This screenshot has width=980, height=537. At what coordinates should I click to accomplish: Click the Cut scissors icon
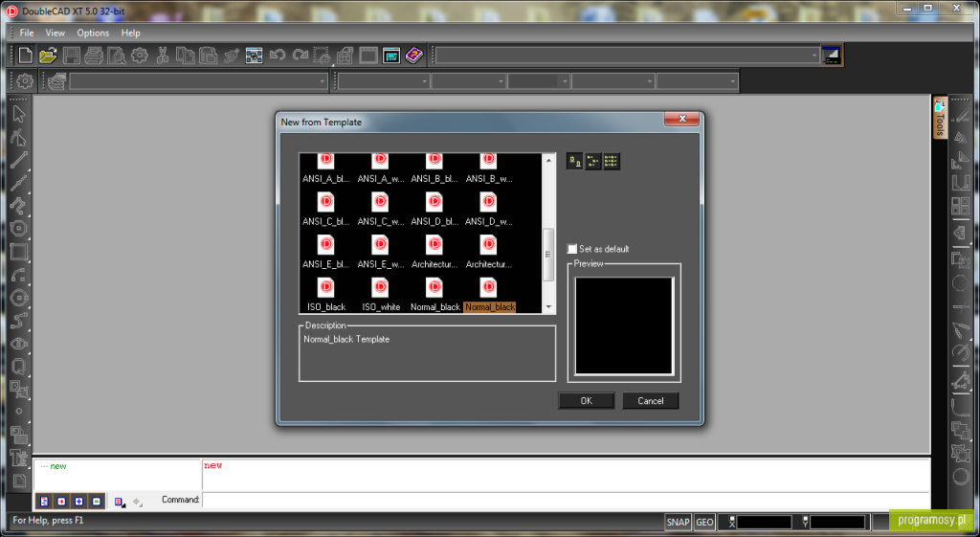pos(163,56)
